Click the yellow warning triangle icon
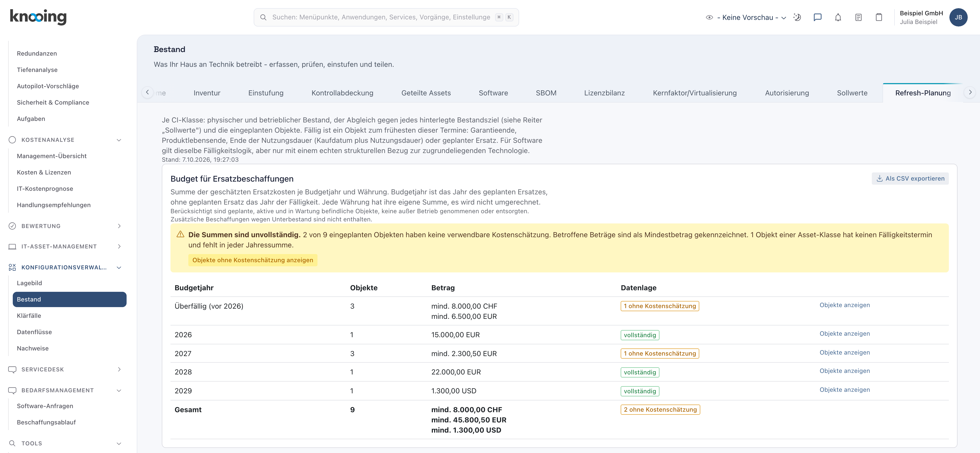This screenshot has width=980, height=453. coord(180,235)
